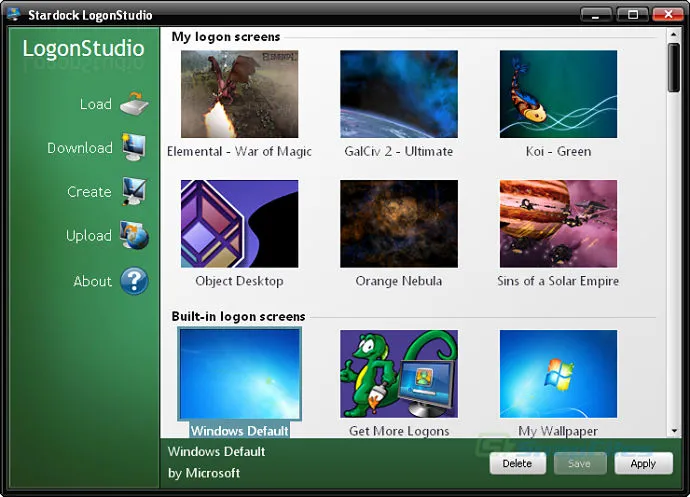Click the Delete button

518,463
